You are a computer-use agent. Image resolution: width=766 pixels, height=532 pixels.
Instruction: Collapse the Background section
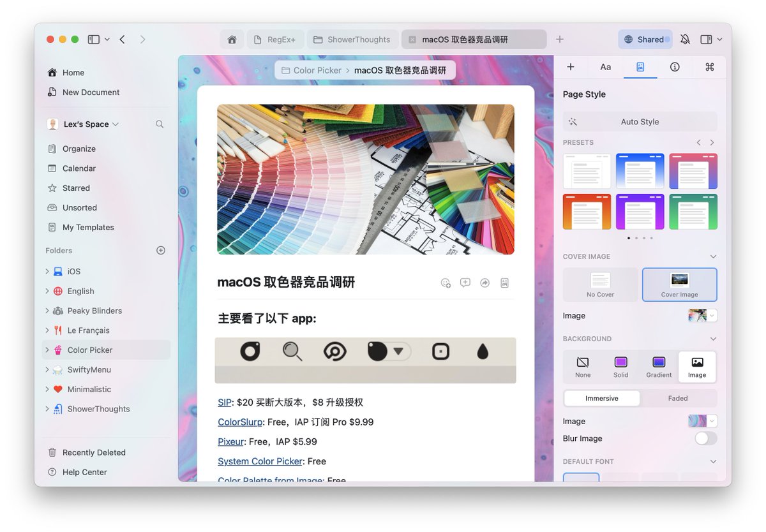713,339
